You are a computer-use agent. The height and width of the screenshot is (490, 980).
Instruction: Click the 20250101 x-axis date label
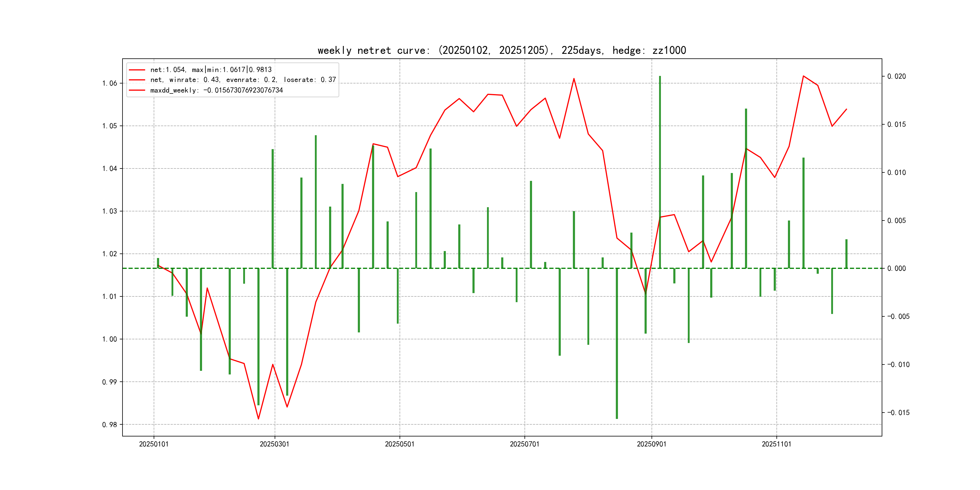click(x=154, y=444)
